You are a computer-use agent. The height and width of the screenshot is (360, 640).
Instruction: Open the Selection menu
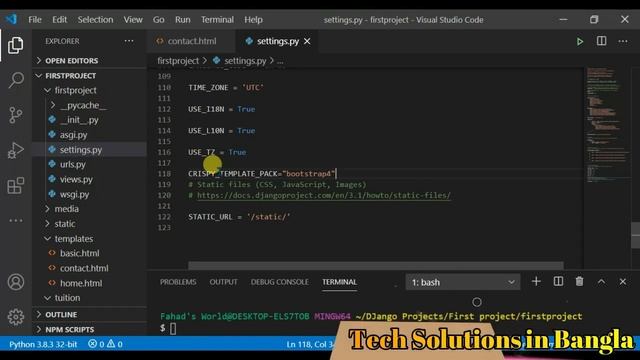pyautogui.click(x=96, y=20)
